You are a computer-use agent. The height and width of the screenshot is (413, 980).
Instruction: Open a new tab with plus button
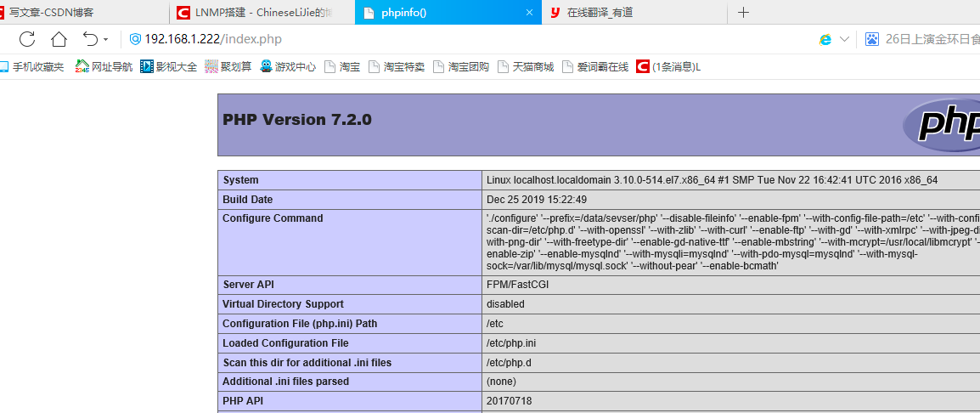coord(743,12)
